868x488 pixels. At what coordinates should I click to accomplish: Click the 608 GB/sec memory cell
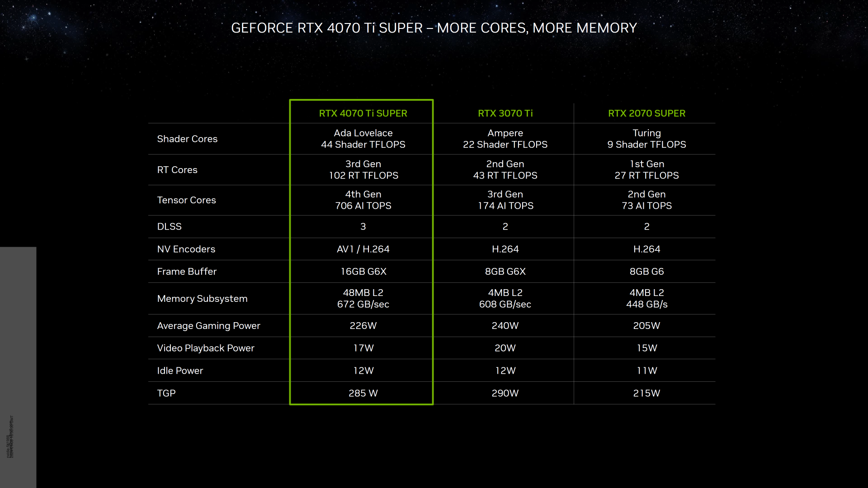505,304
